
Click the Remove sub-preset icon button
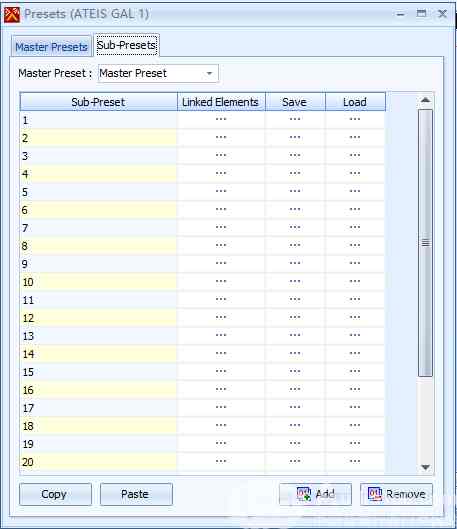(x=396, y=494)
